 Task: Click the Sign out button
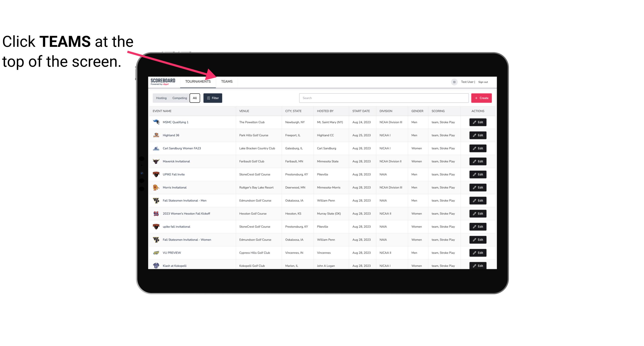(483, 81)
